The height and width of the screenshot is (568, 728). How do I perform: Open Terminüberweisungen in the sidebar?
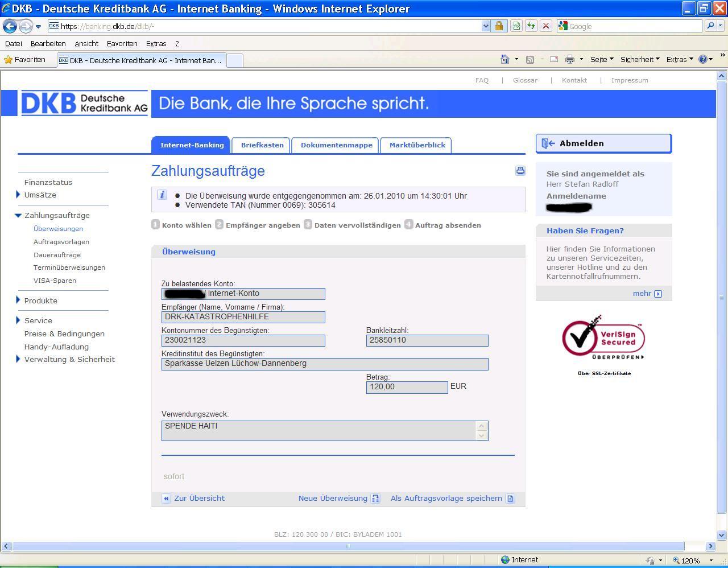pyautogui.click(x=69, y=267)
